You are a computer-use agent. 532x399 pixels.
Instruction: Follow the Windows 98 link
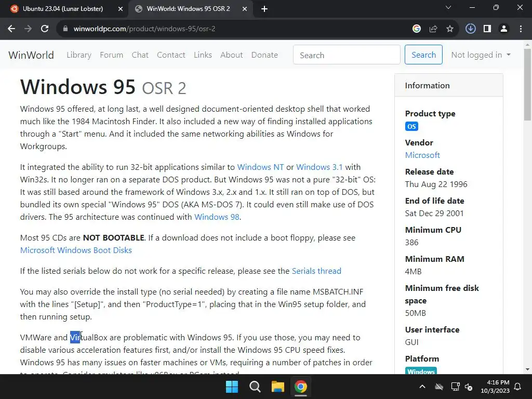217,217
